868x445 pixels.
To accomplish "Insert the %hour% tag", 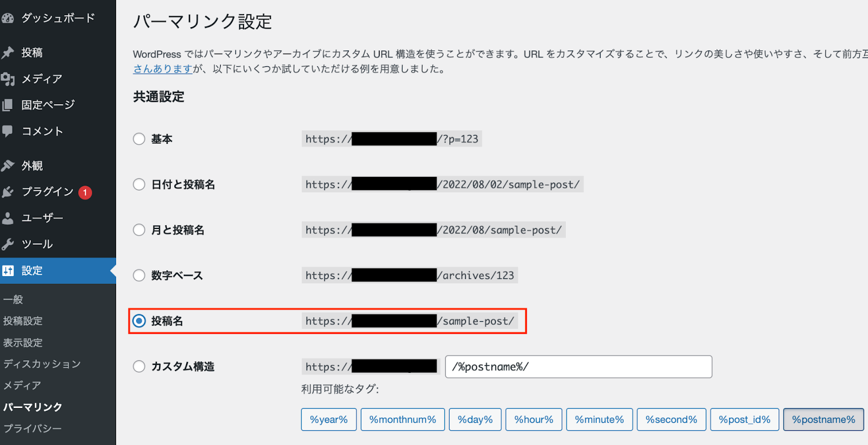I will tap(534, 419).
